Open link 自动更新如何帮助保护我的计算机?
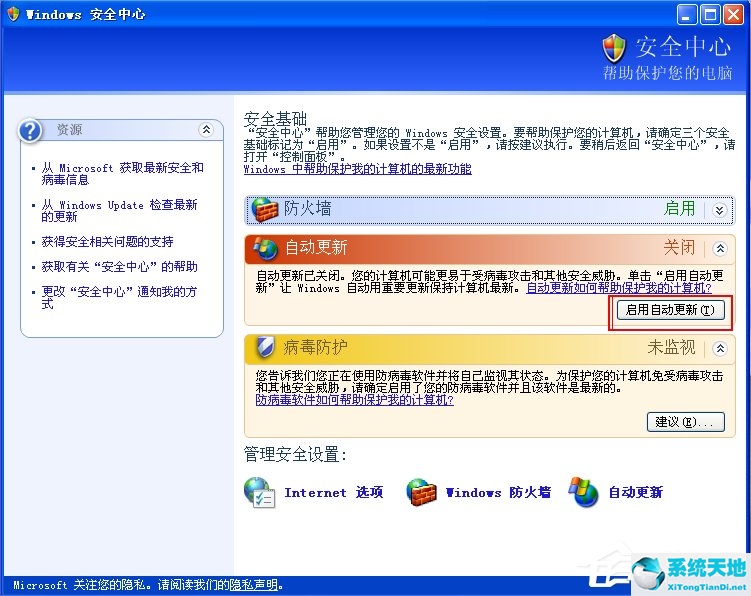 coord(619,288)
